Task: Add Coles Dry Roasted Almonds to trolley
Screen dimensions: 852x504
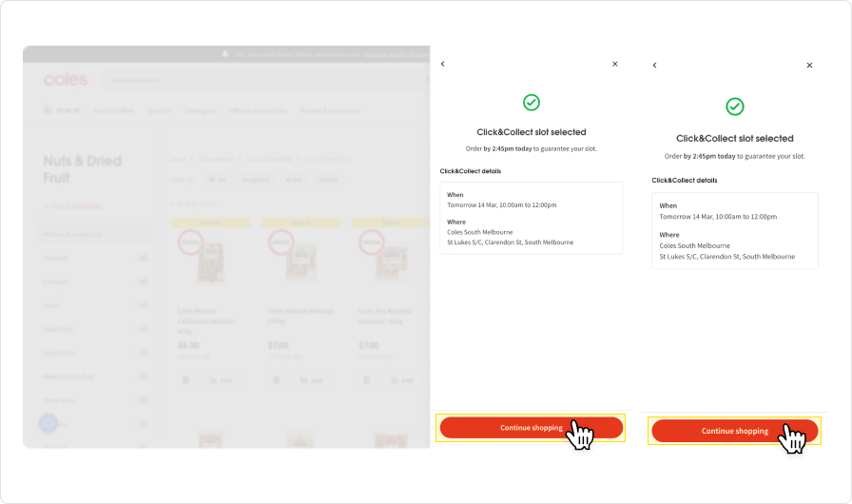Action: pyautogui.click(x=401, y=380)
